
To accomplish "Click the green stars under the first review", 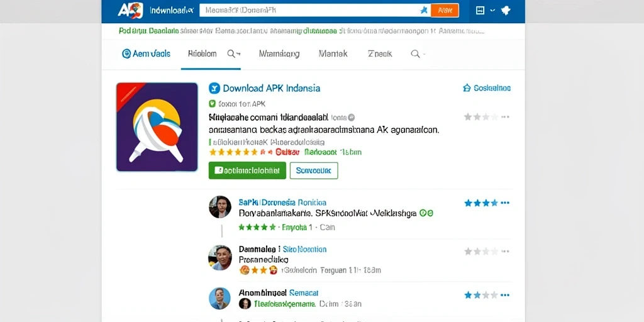I will click(257, 227).
